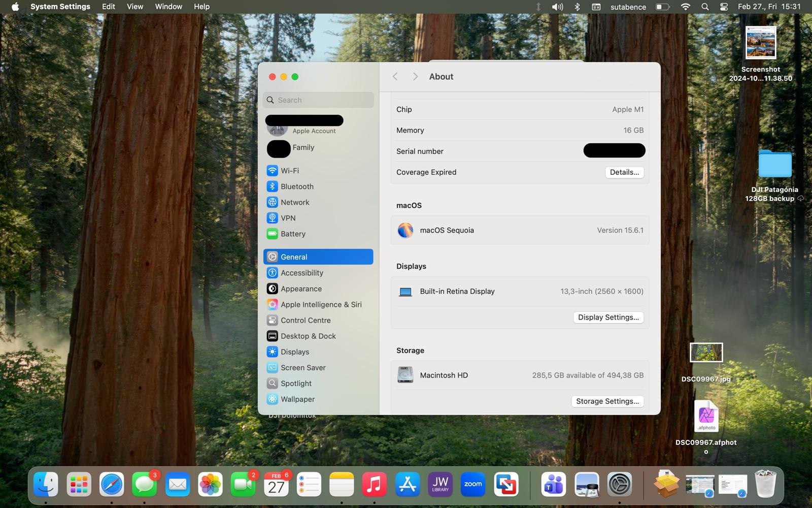Open the Help menu
The height and width of the screenshot is (508, 812).
pos(201,7)
